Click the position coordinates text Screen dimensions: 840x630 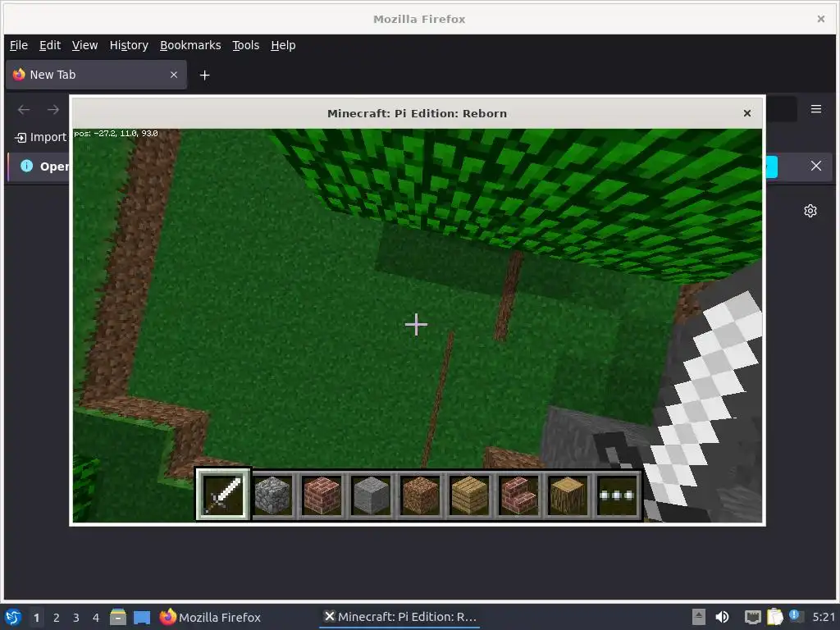[x=116, y=134]
